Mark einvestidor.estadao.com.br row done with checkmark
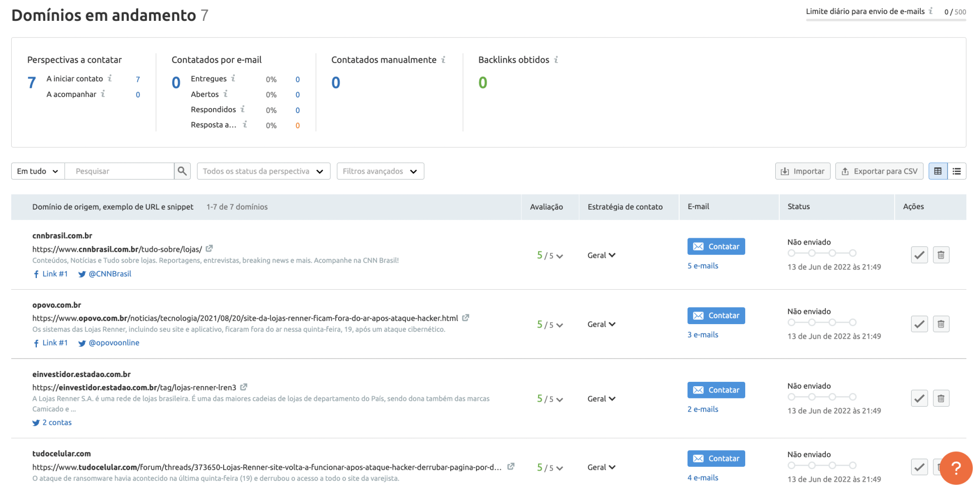This screenshot has height=492, width=980. point(919,398)
